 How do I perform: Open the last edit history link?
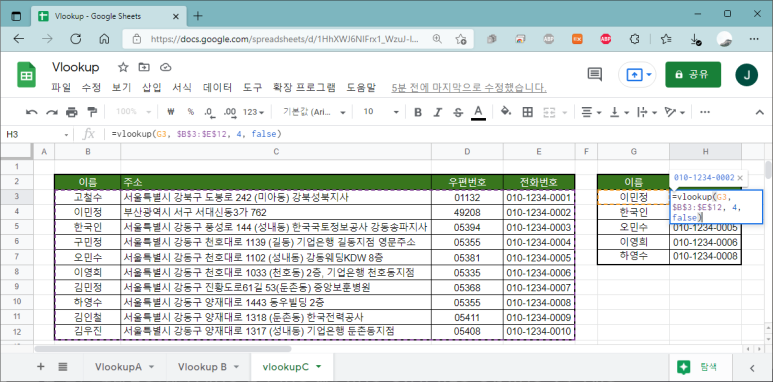point(469,88)
